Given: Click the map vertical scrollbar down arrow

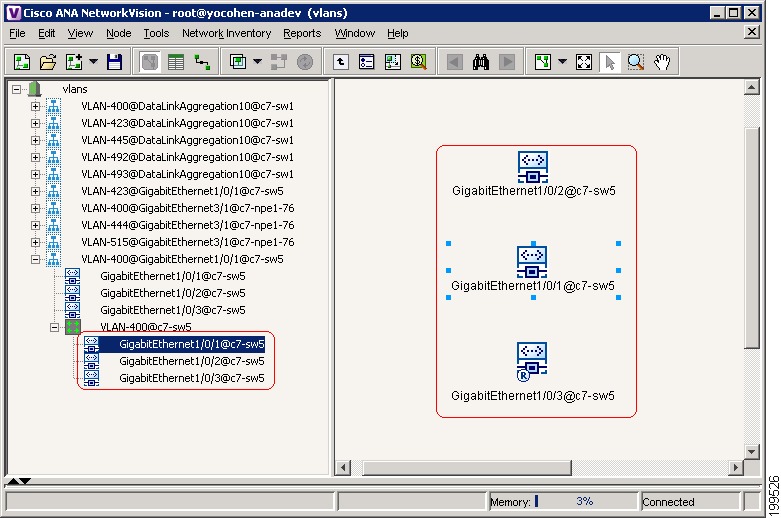Looking at the screenshot, I should click(x=751, y=452).
